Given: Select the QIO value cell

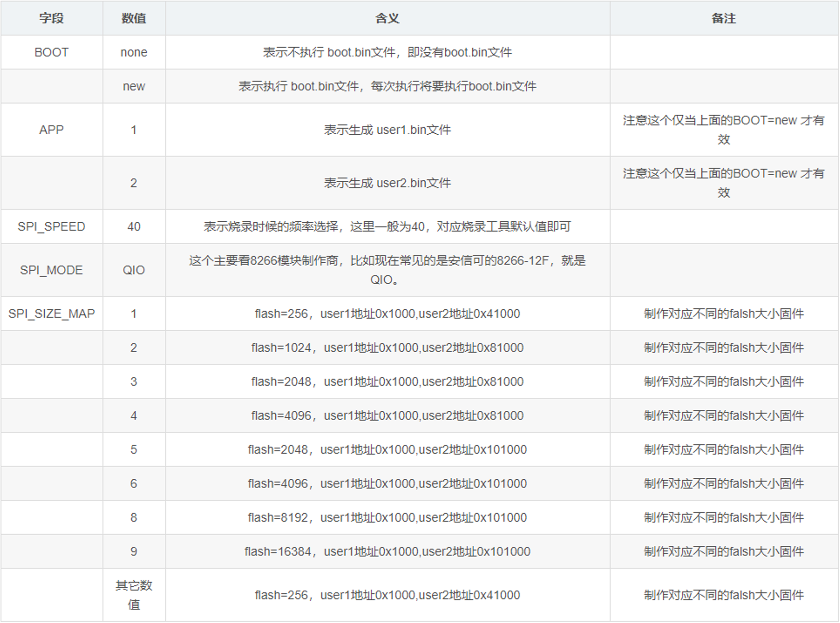Looking at the screenshot, I should [133, 270].
